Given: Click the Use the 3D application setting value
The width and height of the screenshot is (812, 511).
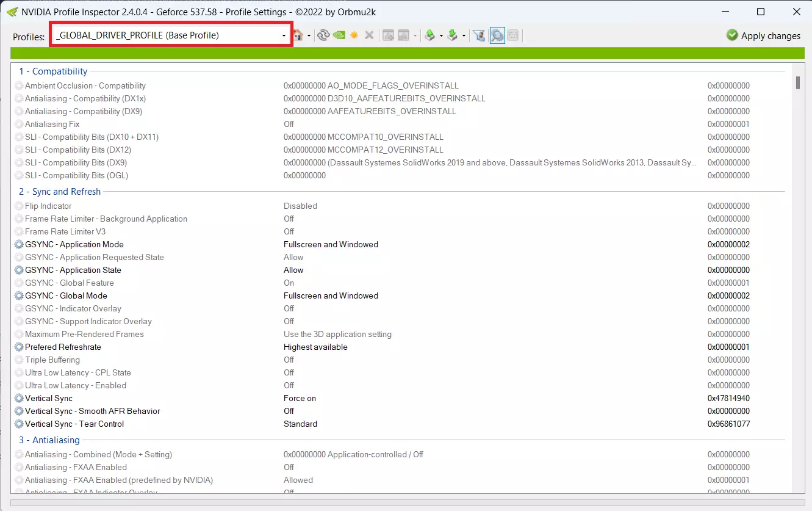Looking at the screenshot, I should point(337,335).
